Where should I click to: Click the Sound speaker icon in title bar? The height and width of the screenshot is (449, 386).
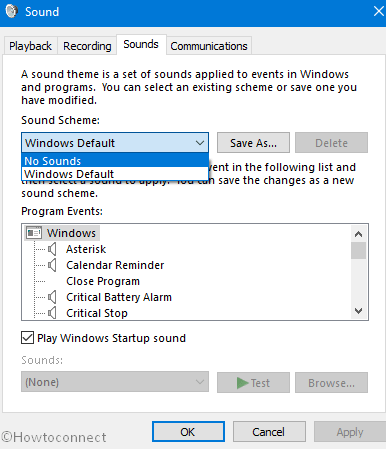pos(11,11)
